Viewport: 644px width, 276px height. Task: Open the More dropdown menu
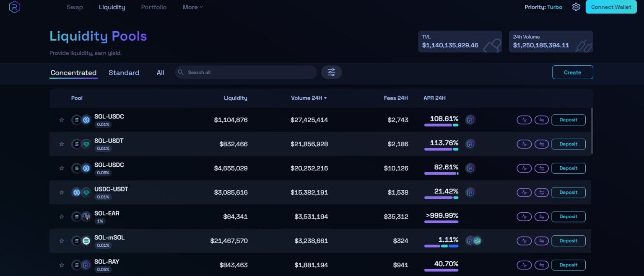192,7
